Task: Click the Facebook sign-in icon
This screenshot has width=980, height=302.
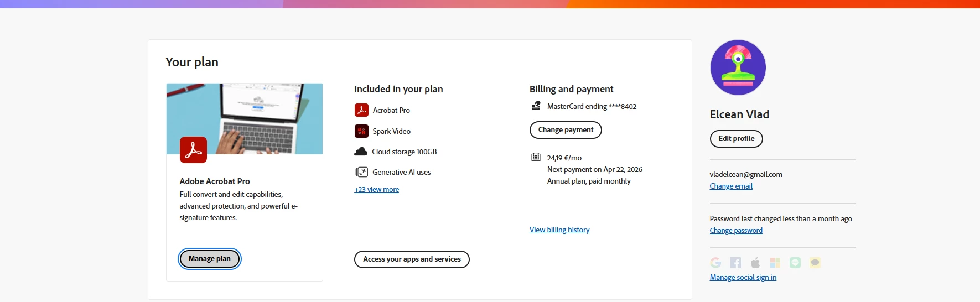Action: [x=735, y=263]
